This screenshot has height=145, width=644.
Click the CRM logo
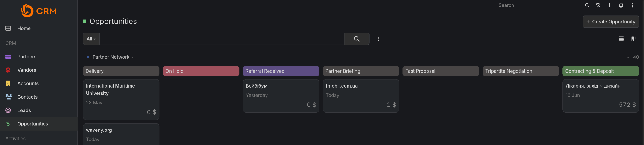(39, 11)
